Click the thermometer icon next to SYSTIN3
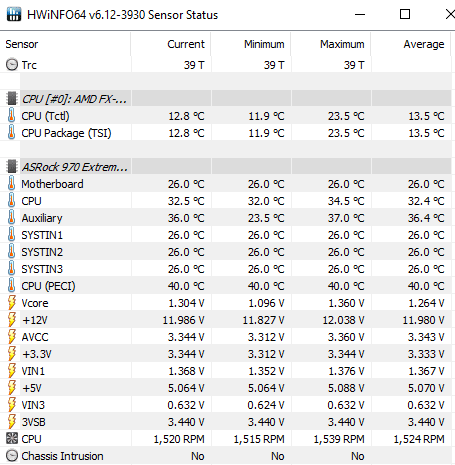 pos(12,269)
